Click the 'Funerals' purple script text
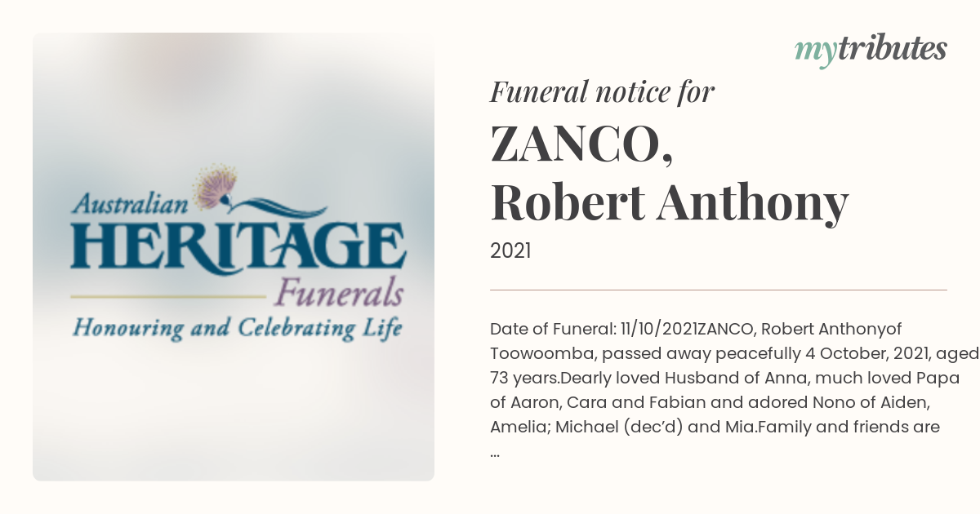The height and width of the screenshot is (514, 980). click(339, 292)
